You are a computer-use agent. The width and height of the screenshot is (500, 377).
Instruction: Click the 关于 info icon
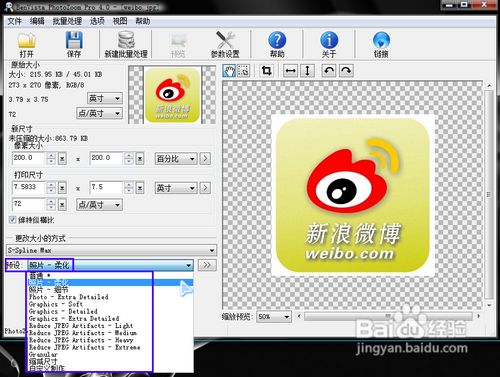329,45
